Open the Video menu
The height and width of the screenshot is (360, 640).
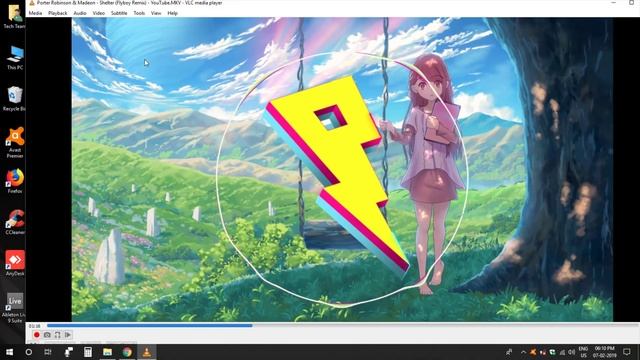click(x=98, y=13)
